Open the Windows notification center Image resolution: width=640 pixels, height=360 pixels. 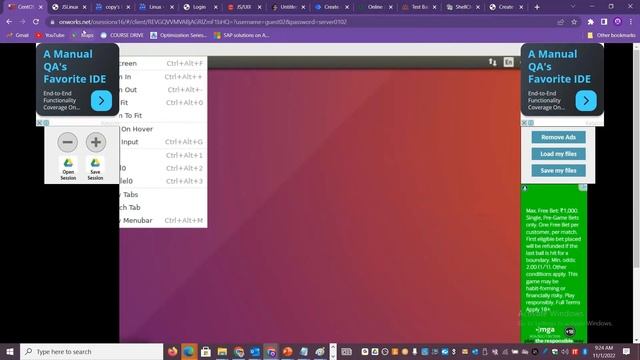(x=627, y=351)
